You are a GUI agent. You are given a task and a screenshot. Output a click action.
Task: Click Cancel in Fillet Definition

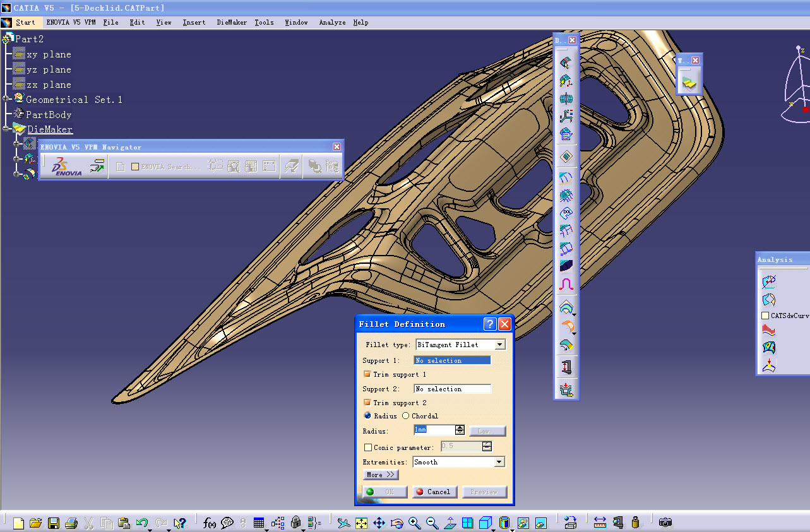(434, 492)
